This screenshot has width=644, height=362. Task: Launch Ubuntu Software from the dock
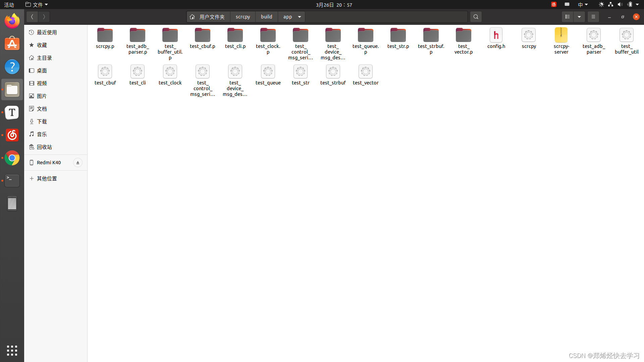point(12,44)
